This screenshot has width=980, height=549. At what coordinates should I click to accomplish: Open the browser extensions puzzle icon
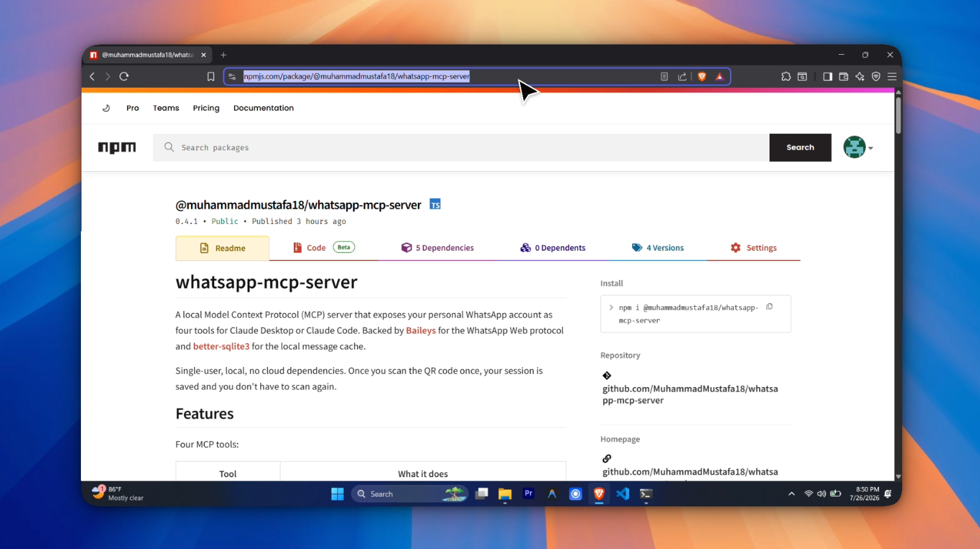(x=786, y=77)
